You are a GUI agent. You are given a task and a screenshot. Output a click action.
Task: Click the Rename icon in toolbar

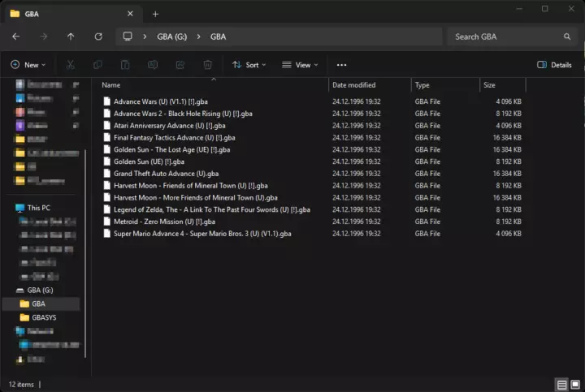click(x=153, y=65)
